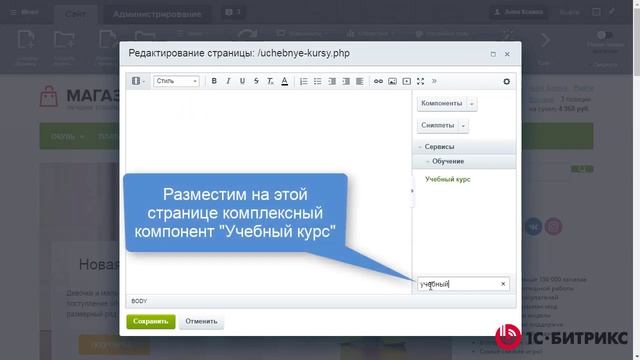640x360 pixels.
Task: Insert a hyperlink using the link icon
Action: click(378, 81)
